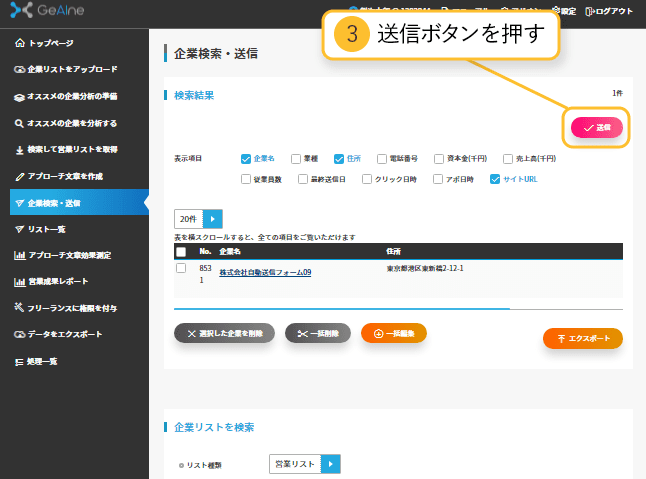Click the データをエクスポート cloud icon
This screenshot has width=646, height=479.
click(x=19, y=334)
